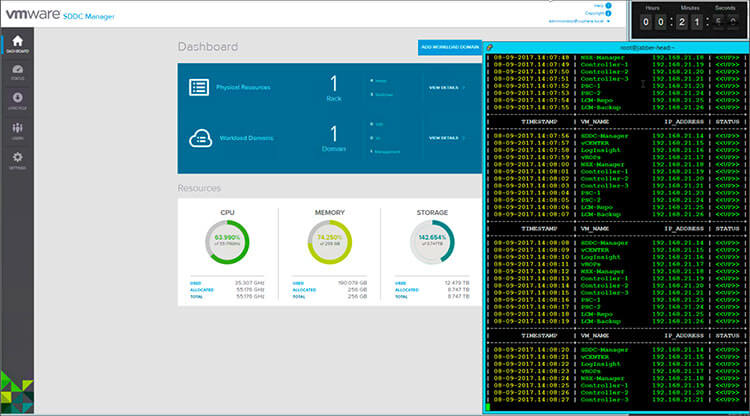Expand View Details for Workload Domains
The height and width of the screenshot is (416, 750).
click(x=446, y=137)
